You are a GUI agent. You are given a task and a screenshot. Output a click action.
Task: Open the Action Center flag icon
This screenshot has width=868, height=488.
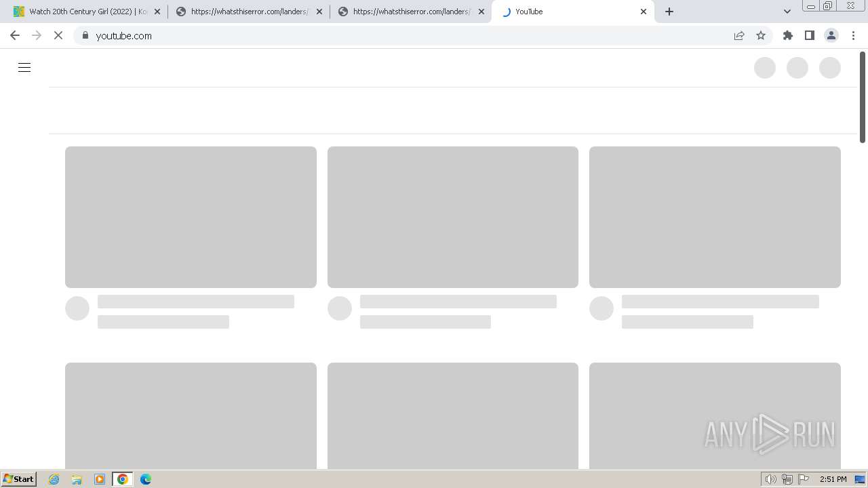point(804,479)
